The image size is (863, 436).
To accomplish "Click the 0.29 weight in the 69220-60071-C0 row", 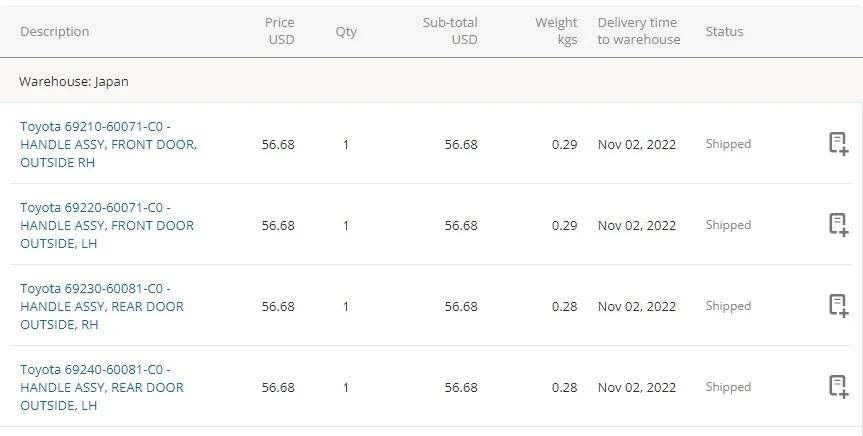I will (564, 225).
